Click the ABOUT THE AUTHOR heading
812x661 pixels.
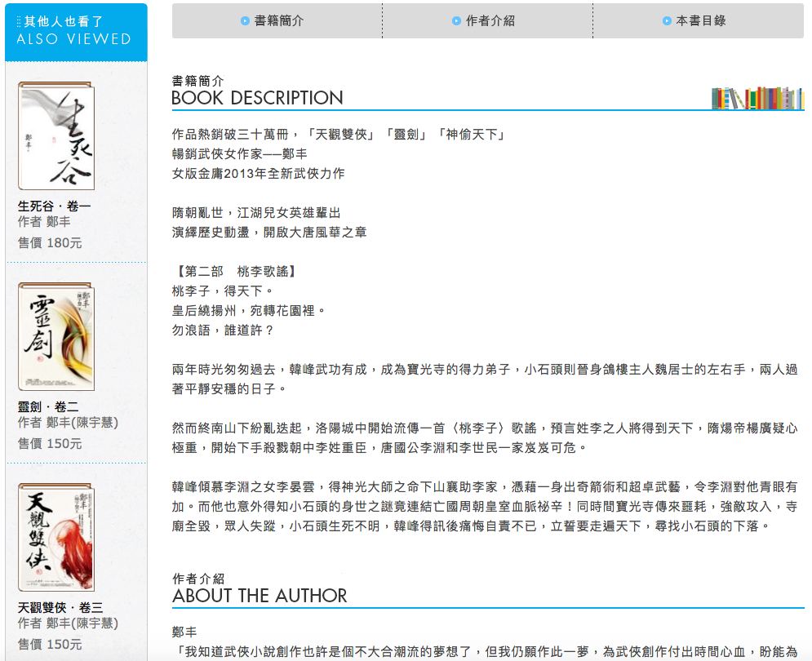260,595
